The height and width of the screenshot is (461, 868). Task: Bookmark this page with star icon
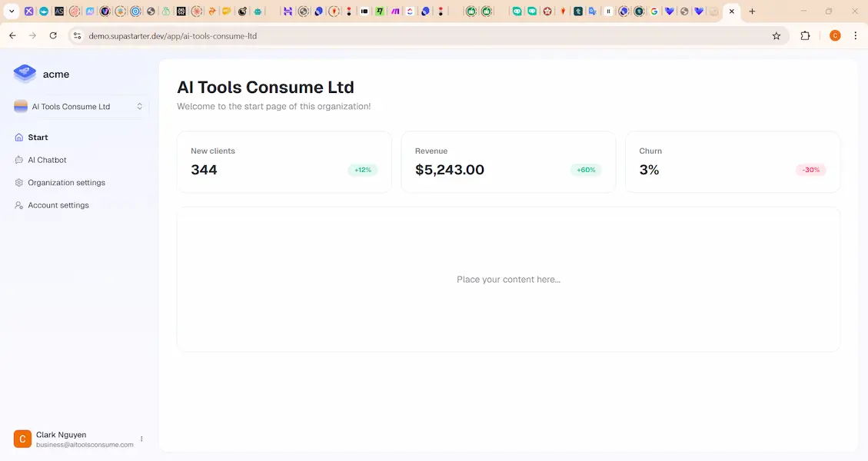777,36
